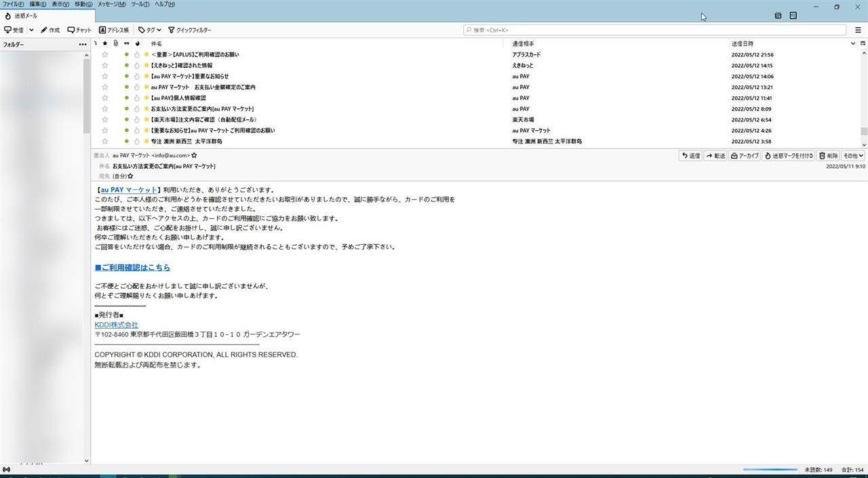Sort messages by the star column header
This screenshot has height=478, width=868.
click(104, 44)
